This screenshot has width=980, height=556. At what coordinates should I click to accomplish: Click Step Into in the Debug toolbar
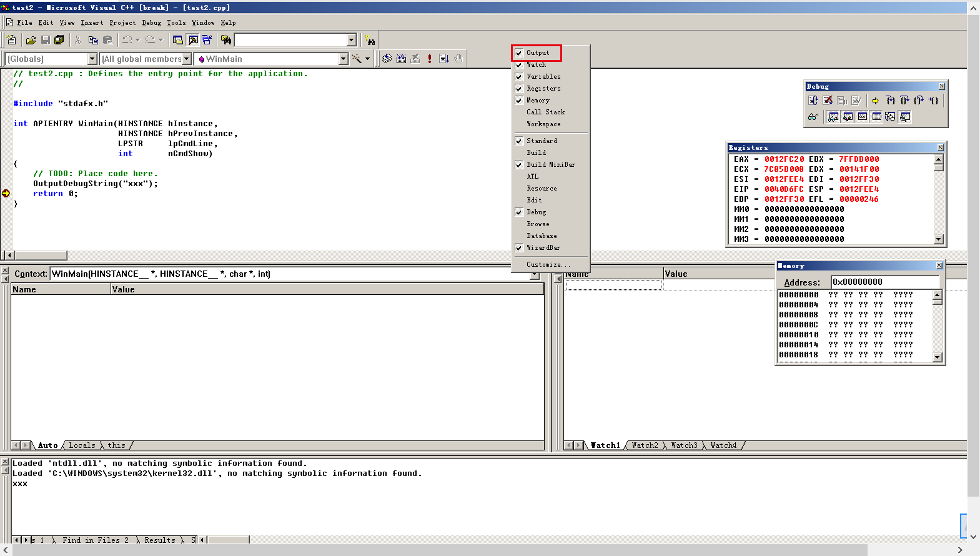click(x=891, y=100)
